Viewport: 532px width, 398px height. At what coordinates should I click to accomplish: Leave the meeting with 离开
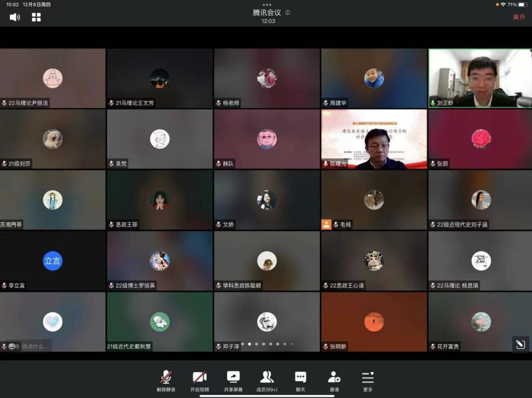[x=519, y=17]
